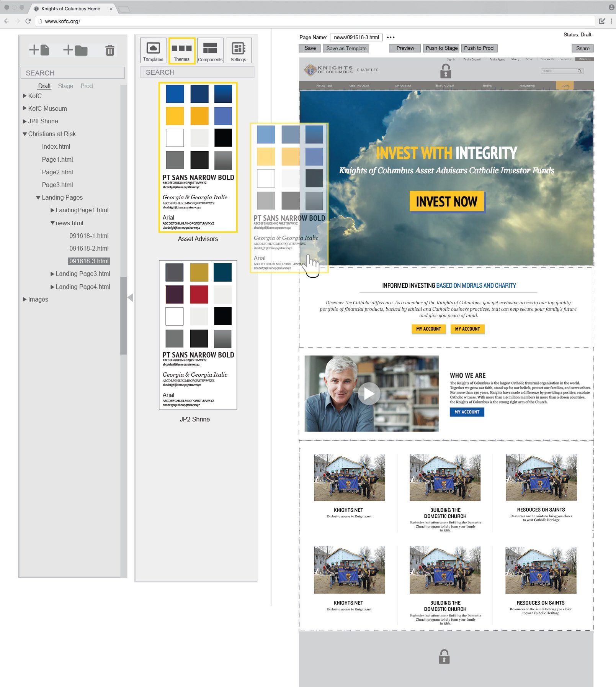Screen dimensions: 616x687
Task: Click the Preview button
Action: click(x=405, y=48)
